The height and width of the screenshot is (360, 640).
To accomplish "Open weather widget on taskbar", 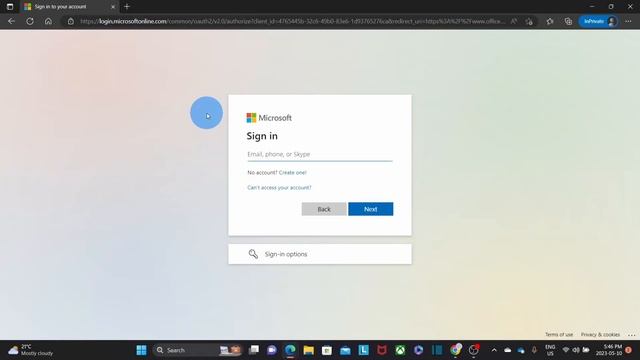I will tap(31, 350).
